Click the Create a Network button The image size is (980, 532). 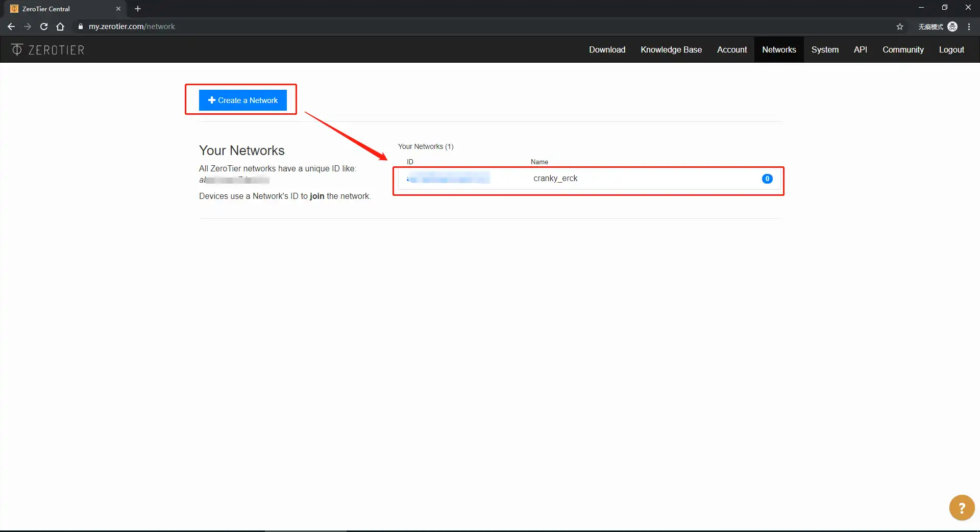point(243,100)
